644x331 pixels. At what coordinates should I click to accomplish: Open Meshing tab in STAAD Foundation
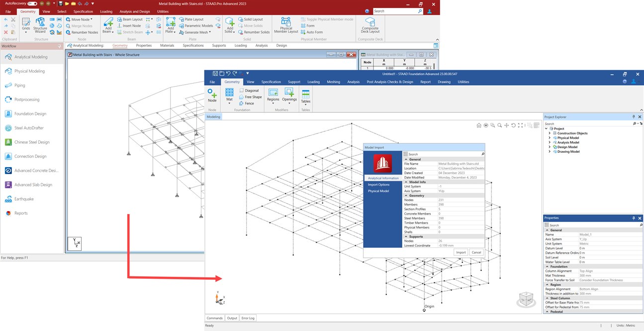[333, 82]
